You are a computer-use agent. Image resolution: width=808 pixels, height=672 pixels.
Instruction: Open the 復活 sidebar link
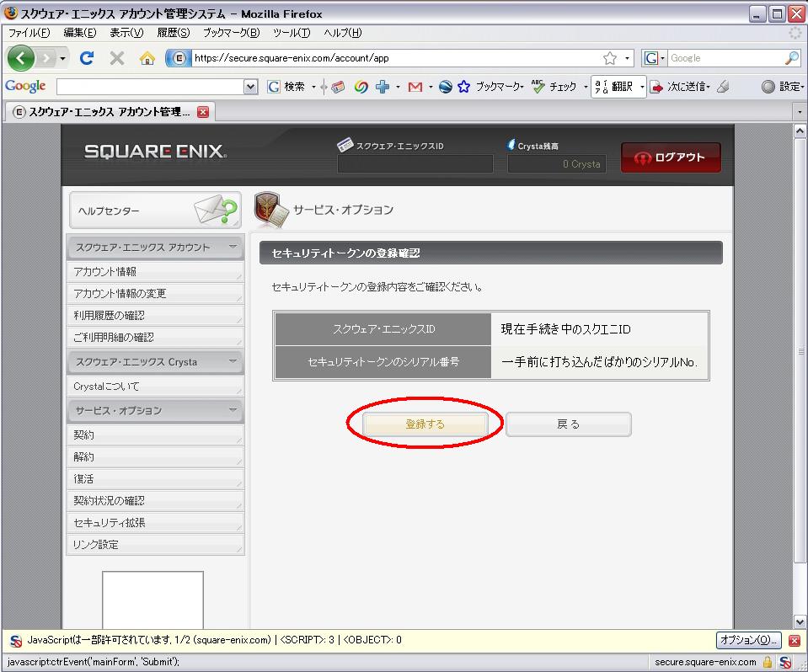pos(155,479)
